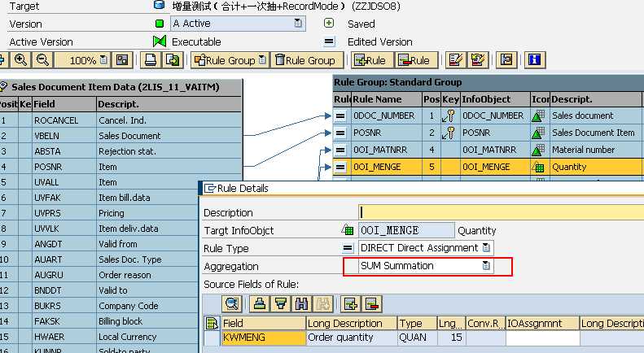Click the AUART Sales Doc. Type row
This screenshot has height=353, width=644.
click(99, 259)
